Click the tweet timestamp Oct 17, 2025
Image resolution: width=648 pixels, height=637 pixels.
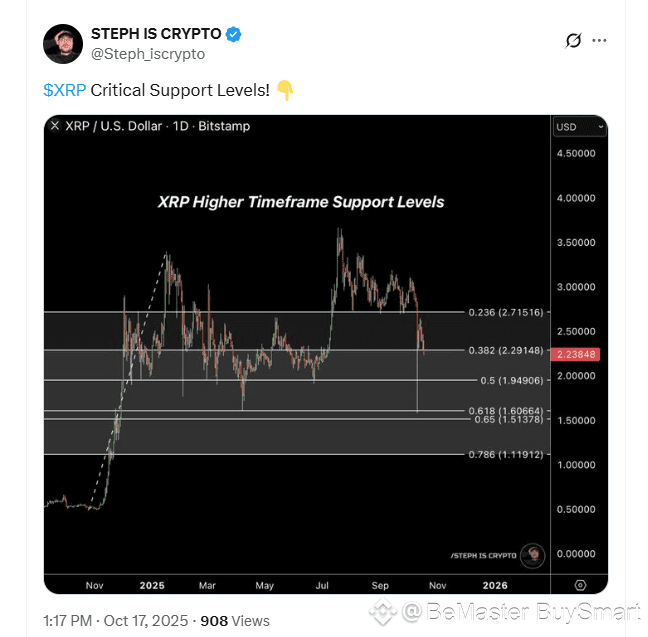coord(141,620)
